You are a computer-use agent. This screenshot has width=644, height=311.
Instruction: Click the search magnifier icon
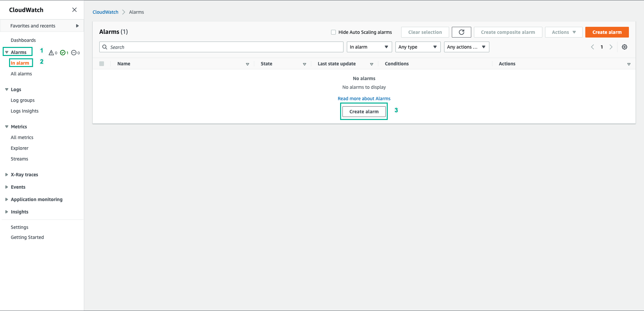(105, 47)
